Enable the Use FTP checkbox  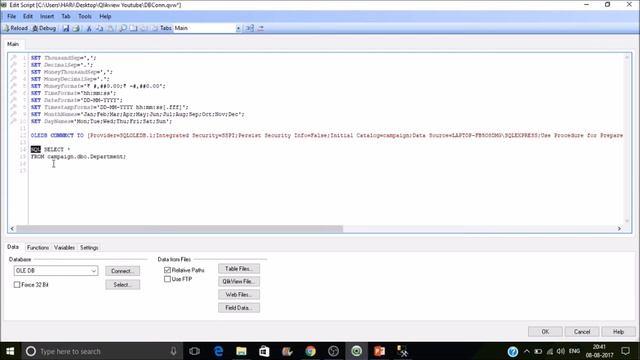[167, 279]
